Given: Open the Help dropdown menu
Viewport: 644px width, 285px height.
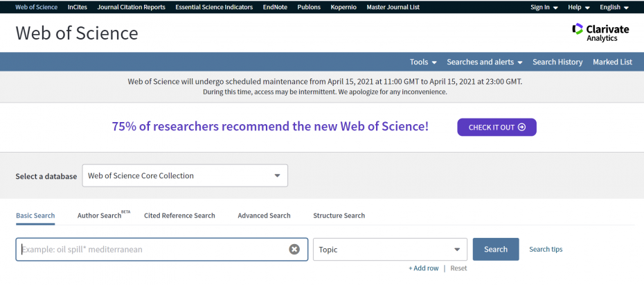Looking at the screenshot, I should coord(578,8).
